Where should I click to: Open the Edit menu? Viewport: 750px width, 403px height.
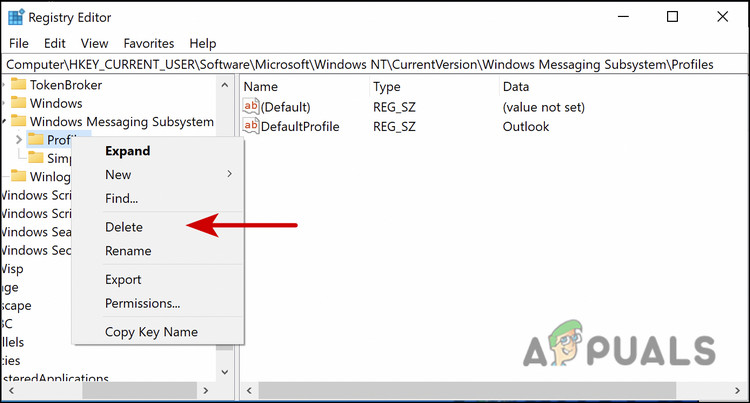[55, 44]
